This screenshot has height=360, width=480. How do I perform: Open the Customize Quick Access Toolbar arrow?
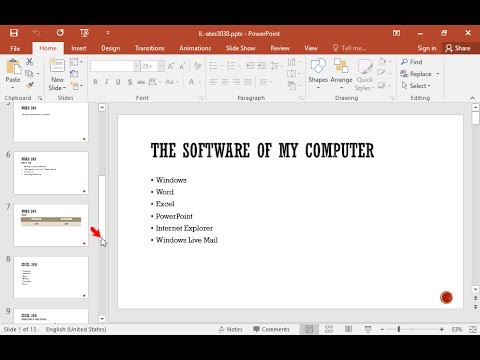coord(108,33)
